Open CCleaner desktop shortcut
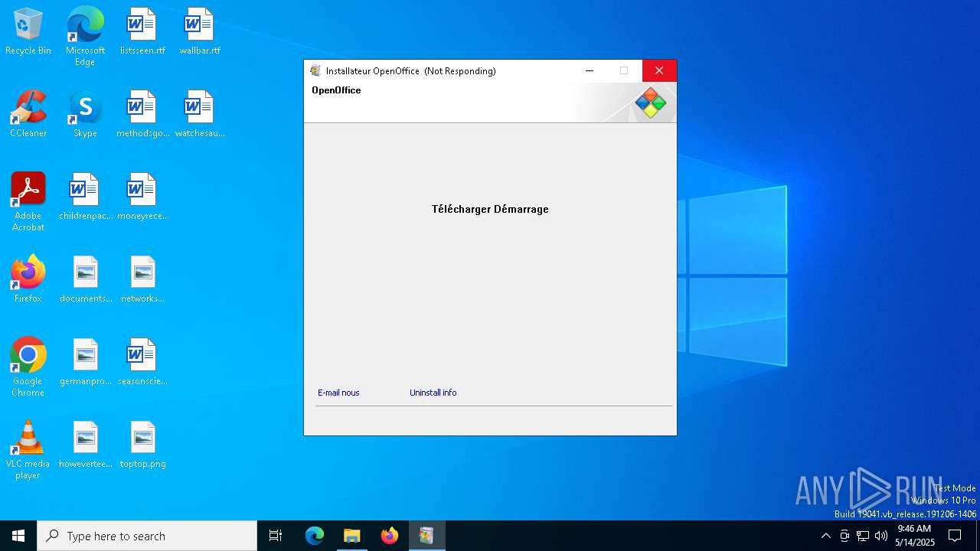This screenshot has height=551, width=980. click(28, 115)
